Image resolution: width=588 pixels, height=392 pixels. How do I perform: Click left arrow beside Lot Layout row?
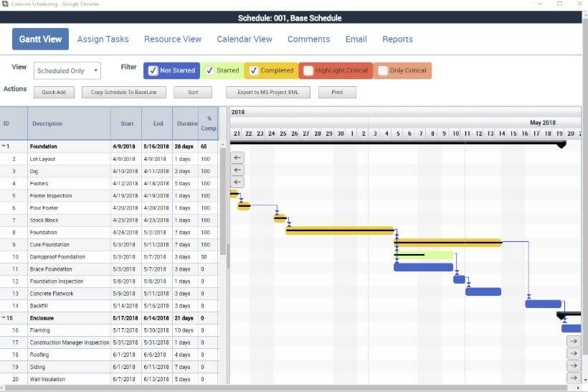237,158
